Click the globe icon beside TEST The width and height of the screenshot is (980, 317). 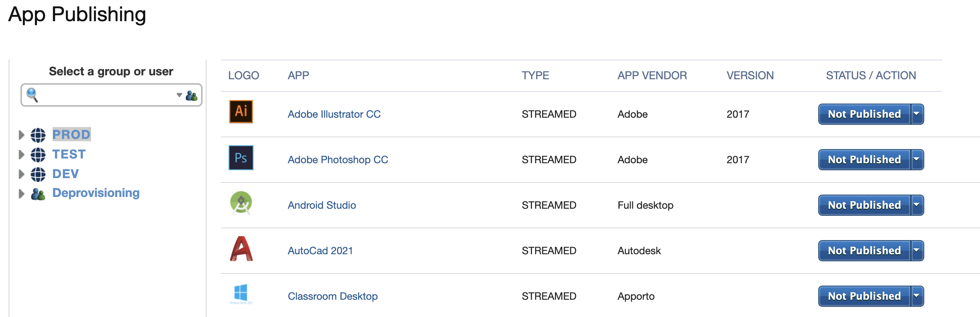coord(38,155)
